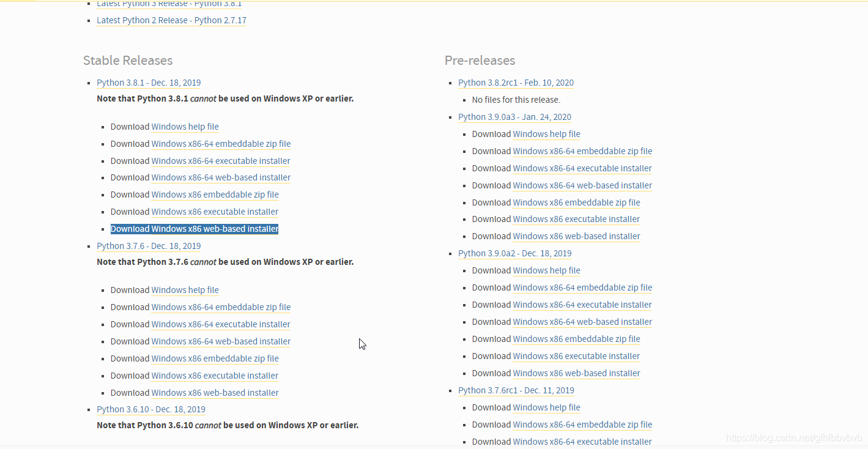Get Python 3.9.0a2 x86 web-based installer

tap(576, 373)
